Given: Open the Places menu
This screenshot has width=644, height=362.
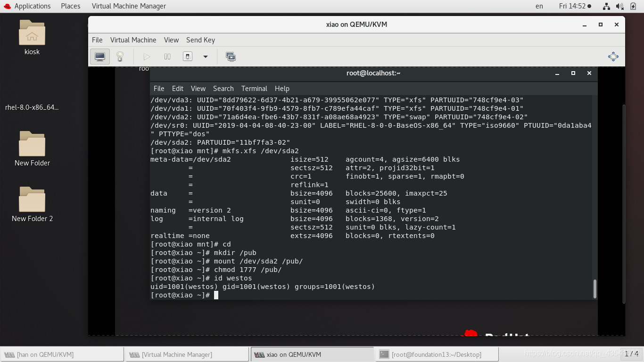Looking at the screenshot, I should pyautogui.click(x=70, y=6).
